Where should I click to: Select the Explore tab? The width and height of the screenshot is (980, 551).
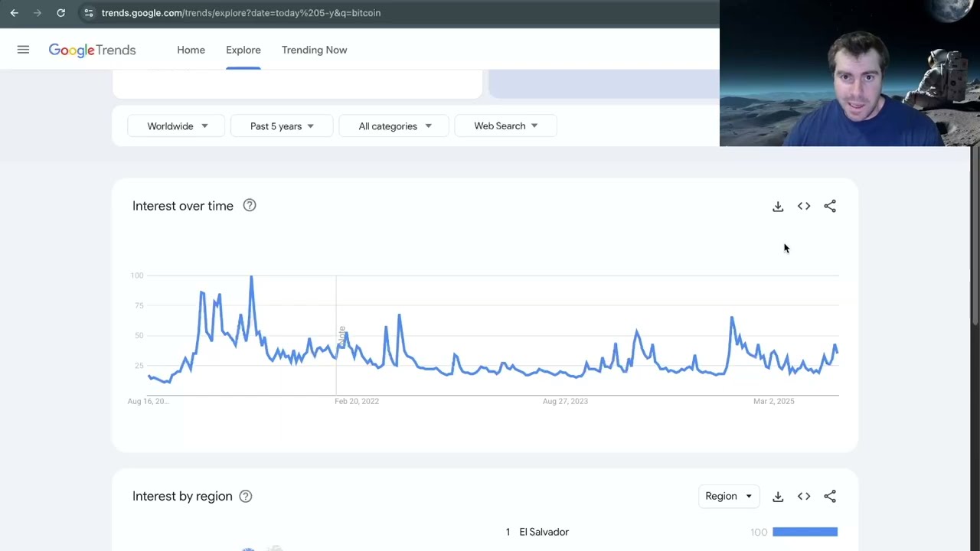243,50
